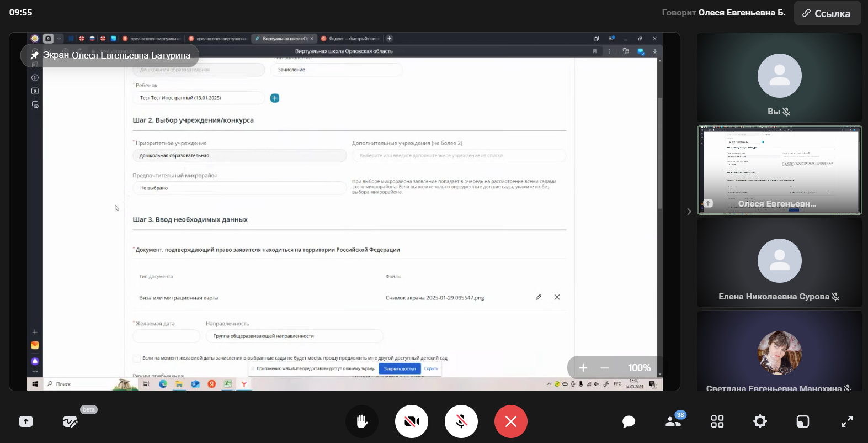The image size is (868, 443).
Task: Enter fullscreen mode
Action: pos(846,421)
